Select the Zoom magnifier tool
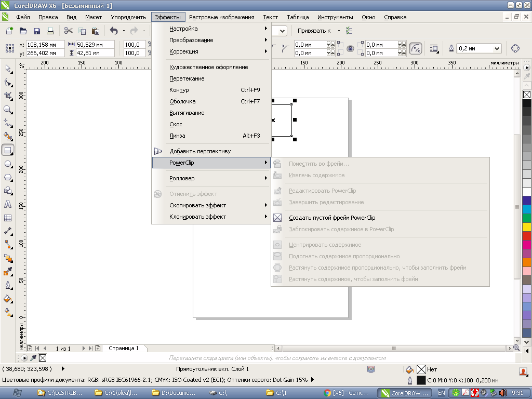The width and height of the screenshot is (532, 399). [8, 110]
